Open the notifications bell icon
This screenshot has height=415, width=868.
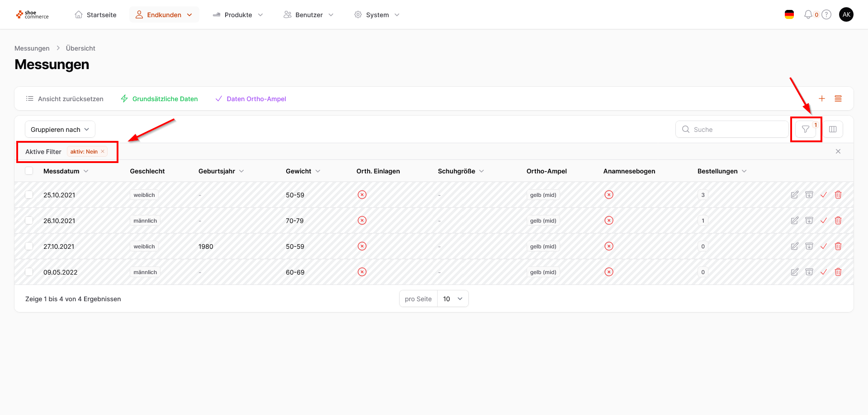[808, 15]
